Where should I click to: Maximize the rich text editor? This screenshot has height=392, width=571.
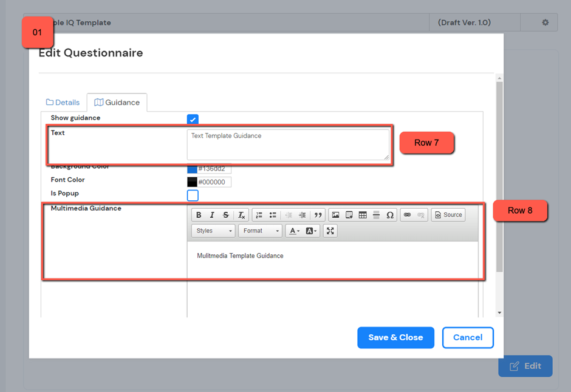pyautogui.click(x=330, y=231)
